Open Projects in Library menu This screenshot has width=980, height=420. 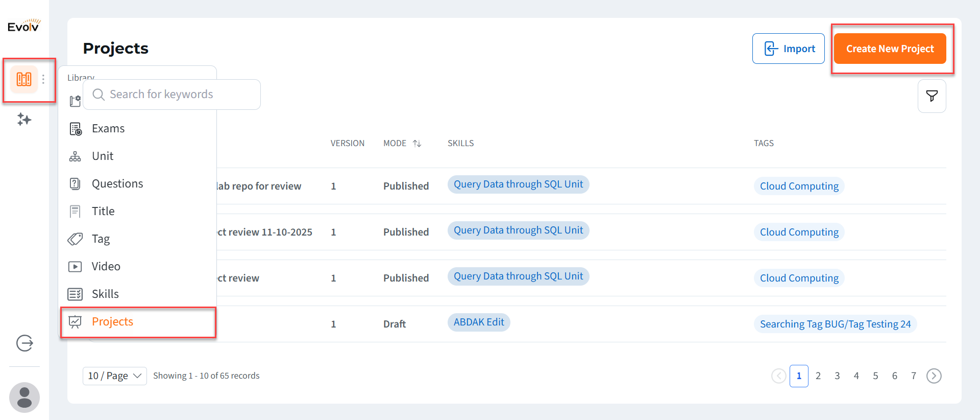(112, 322)
